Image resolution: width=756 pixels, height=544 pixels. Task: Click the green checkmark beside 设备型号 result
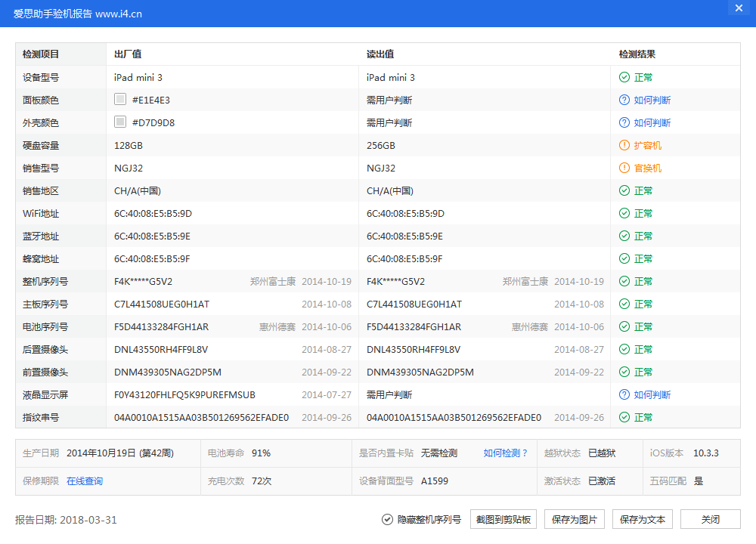(x=624, y=77)
